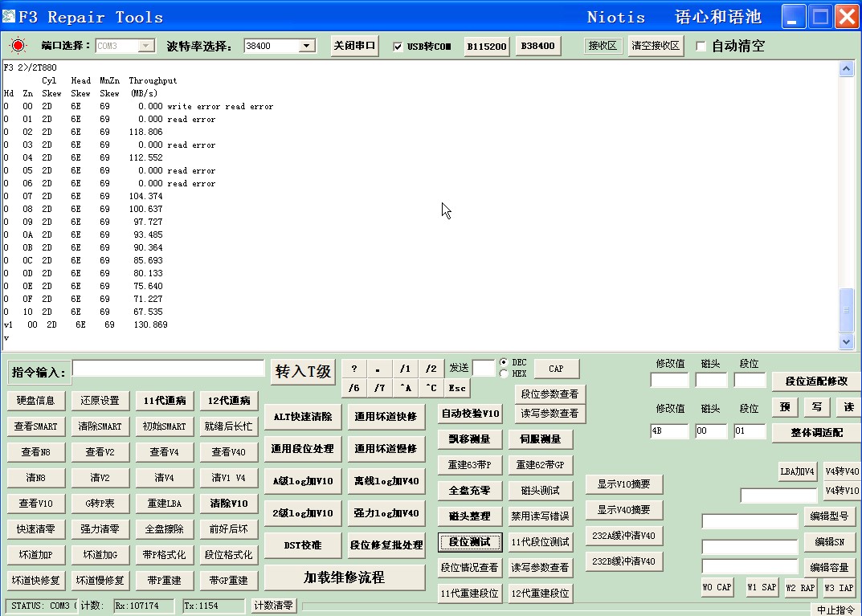Click the 发送 value input field
The image size is (862, 616).
[484, 368]
